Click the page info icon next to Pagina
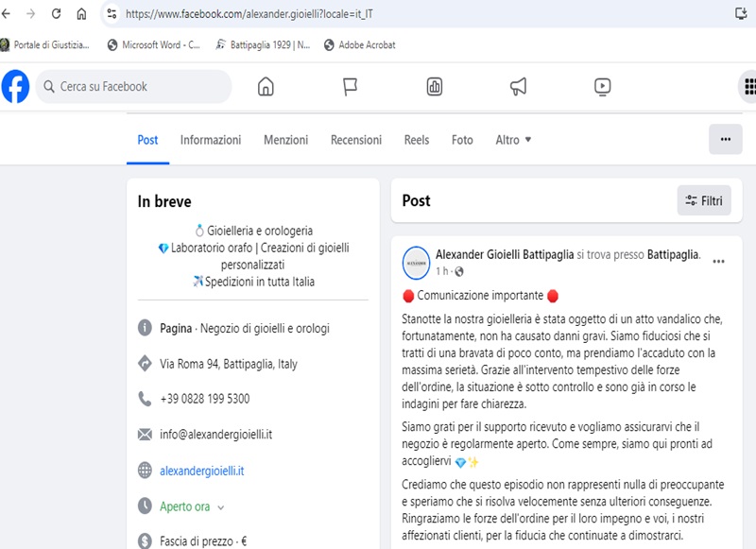This screenshot has width=756, height=549. click(x=145, y=328)
